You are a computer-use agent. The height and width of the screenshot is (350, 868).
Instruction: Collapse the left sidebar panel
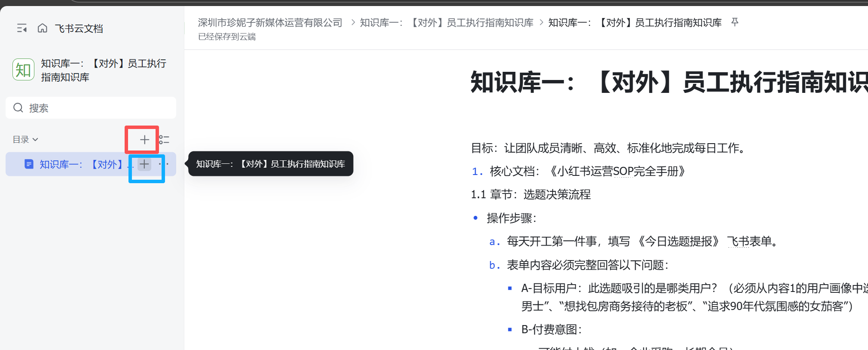21,28
